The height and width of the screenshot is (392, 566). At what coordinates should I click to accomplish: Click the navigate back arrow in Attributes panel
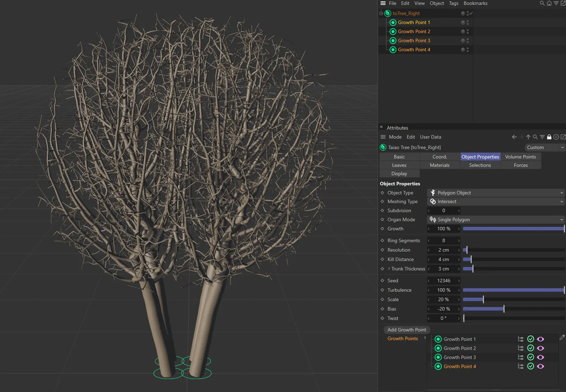514,137
